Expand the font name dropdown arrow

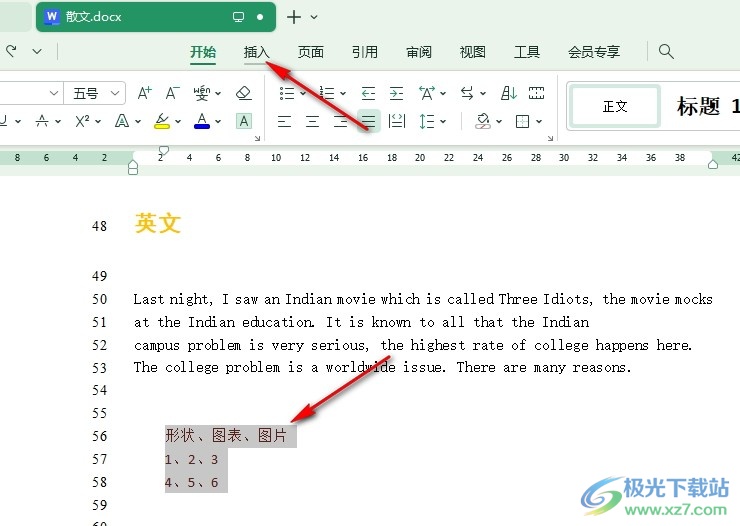coord(54,93)
